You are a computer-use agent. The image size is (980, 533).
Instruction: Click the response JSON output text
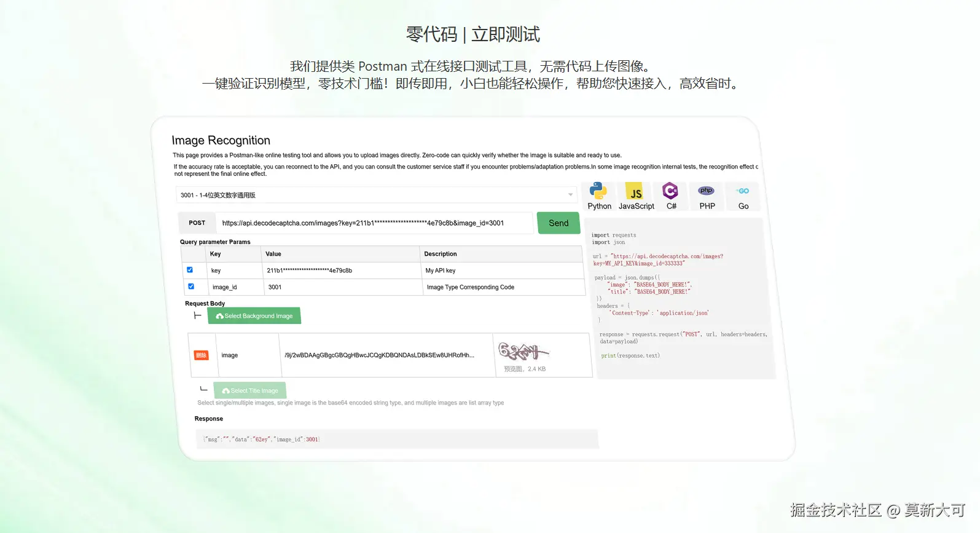[x=262, y=440]
